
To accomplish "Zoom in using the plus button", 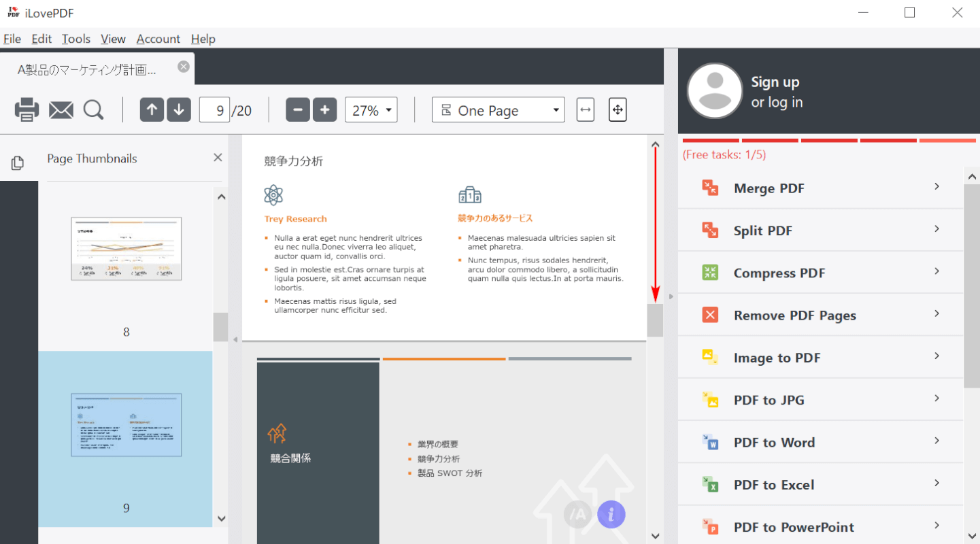I will 324,109.
